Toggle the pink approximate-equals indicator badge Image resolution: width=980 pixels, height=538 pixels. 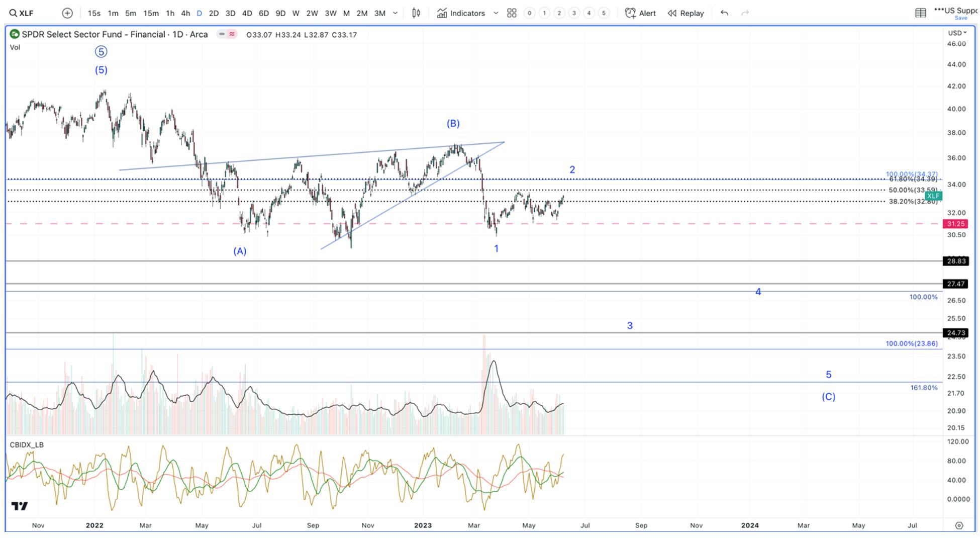pos(232,34)
